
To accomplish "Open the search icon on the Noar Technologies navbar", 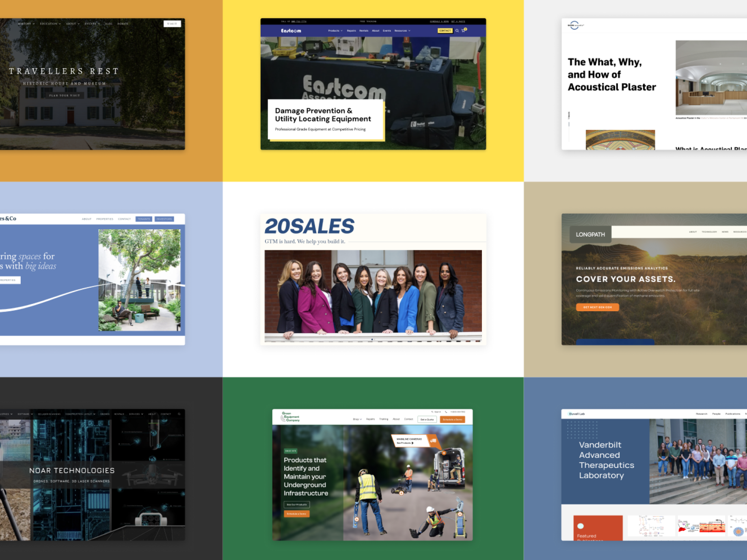I will click(x=179, y=414).
